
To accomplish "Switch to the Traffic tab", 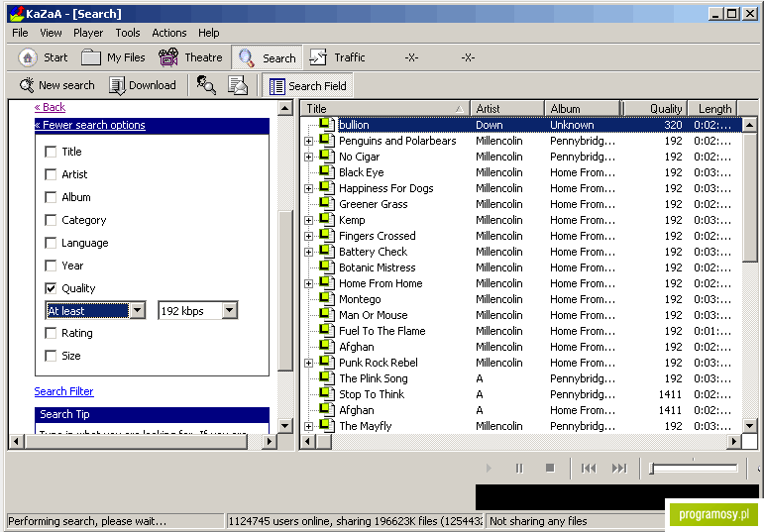I will 337,57.
